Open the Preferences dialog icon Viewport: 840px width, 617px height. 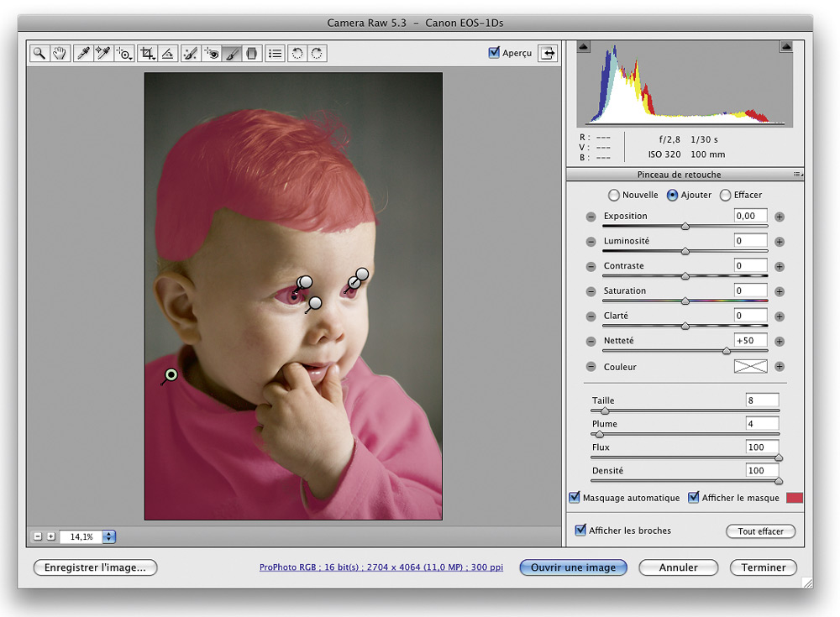275,53
